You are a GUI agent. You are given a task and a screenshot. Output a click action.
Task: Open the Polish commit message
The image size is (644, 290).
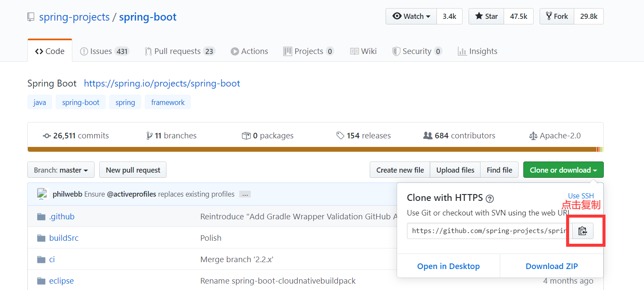tap(211, 238)
